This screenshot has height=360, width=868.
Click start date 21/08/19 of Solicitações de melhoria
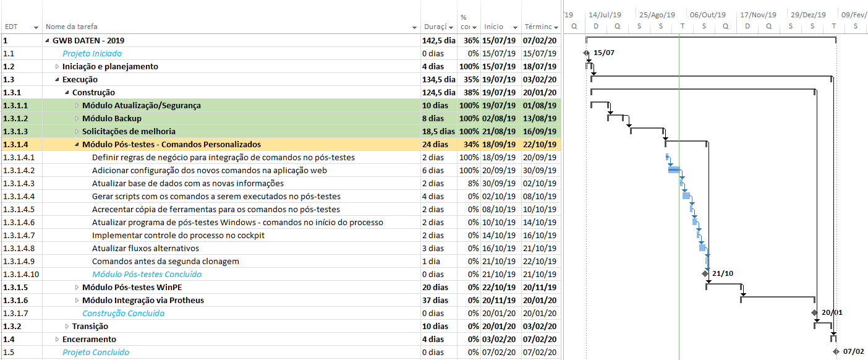501,132
